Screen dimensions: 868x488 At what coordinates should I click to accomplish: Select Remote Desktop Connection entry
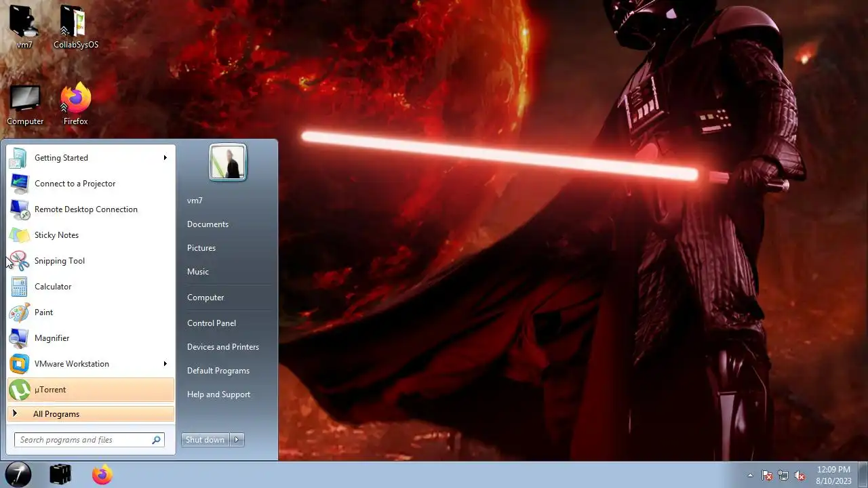tap(91, 209)
